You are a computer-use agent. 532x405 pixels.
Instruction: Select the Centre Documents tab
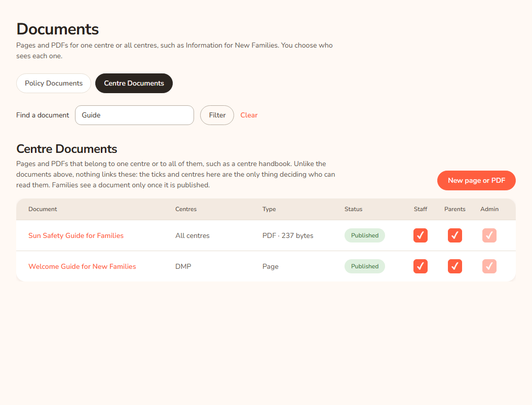(134, 84)
